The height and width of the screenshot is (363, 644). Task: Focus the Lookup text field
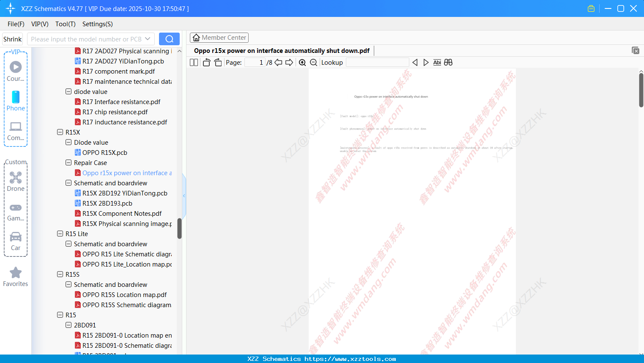pos(377,63)
